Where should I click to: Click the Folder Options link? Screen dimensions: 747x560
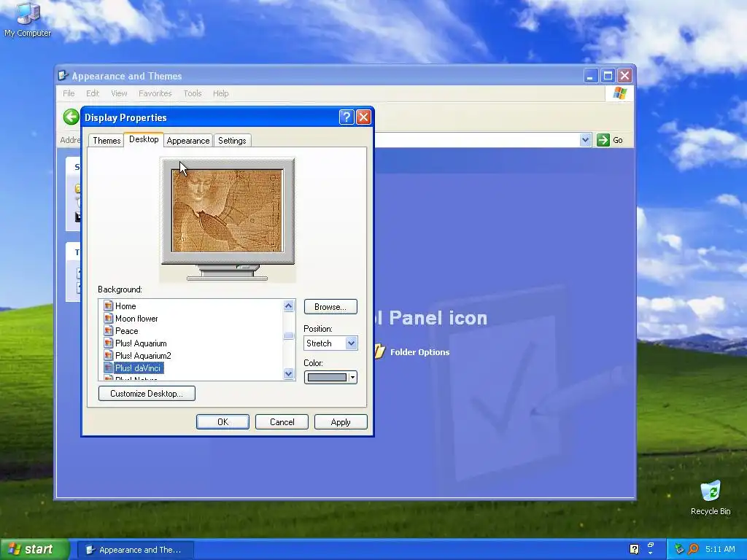pos(419,352)
